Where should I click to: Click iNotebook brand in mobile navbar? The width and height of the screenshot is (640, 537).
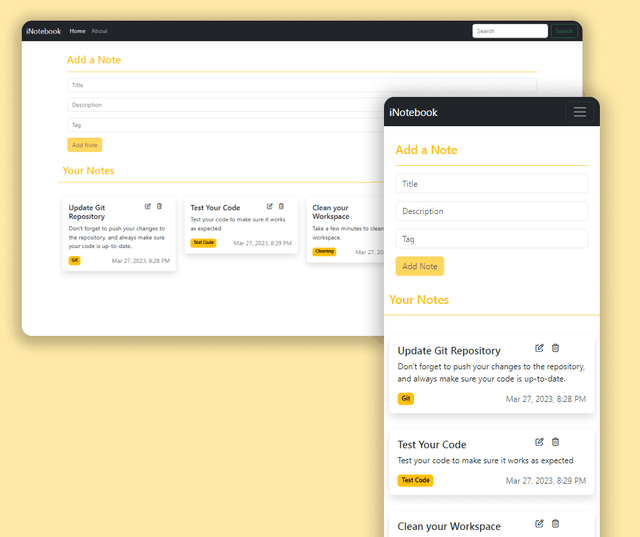click(x=413, y=112)
